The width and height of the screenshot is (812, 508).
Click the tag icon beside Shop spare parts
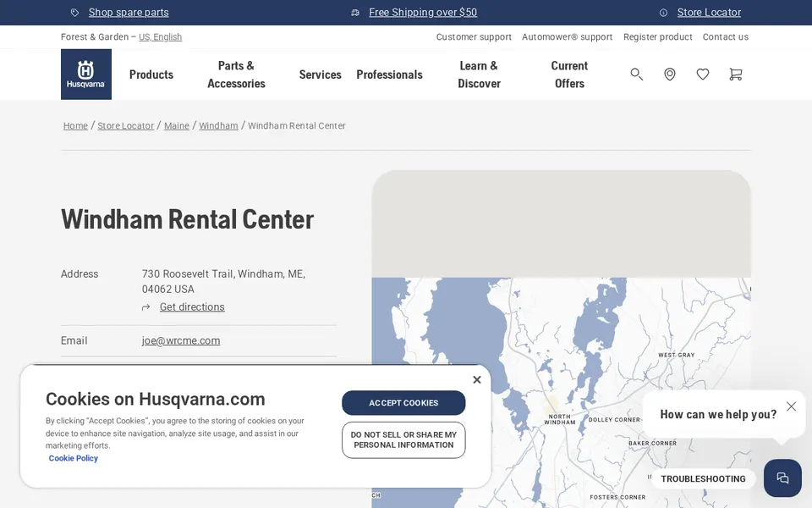click(x=74, y=13)
